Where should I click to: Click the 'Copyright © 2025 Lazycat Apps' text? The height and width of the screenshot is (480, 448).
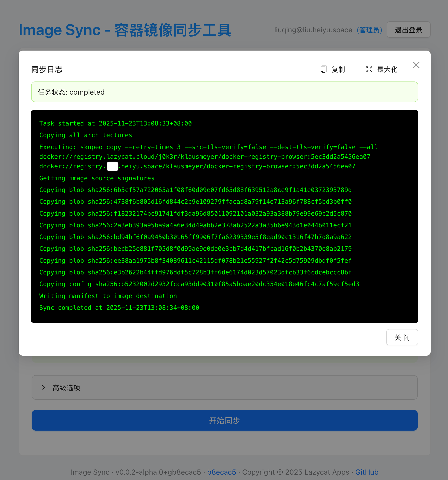pyautogui.click(x=296, y=472)
